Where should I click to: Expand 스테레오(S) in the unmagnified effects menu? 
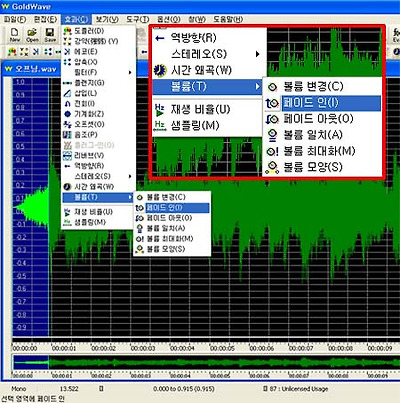point(99,176)
